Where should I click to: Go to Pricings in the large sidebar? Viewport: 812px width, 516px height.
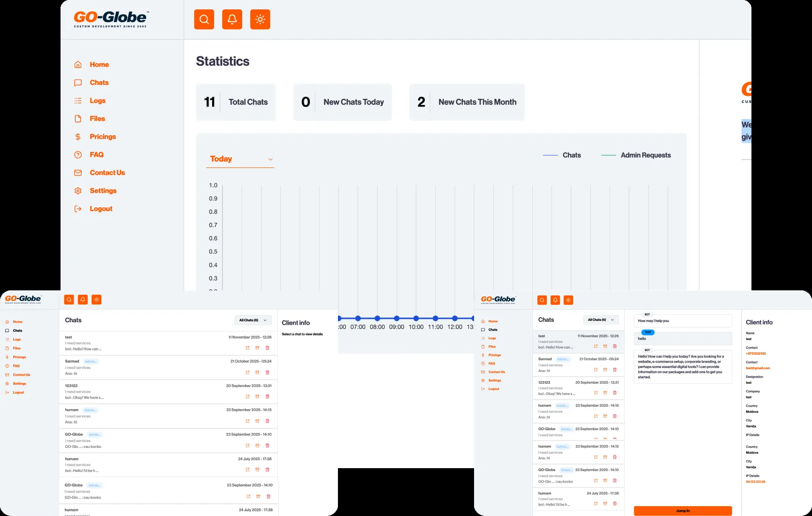click(x=102, y=137)
